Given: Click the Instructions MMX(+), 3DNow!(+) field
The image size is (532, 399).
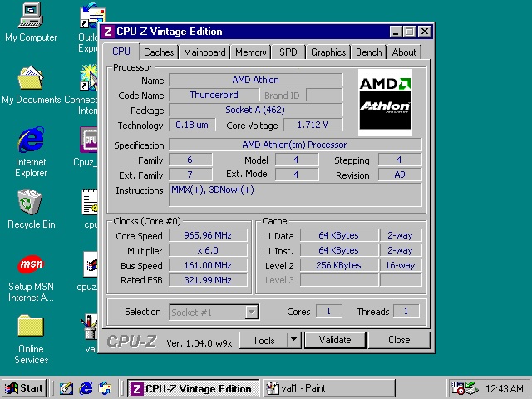Looking at the screenshot, I should 295,195.
